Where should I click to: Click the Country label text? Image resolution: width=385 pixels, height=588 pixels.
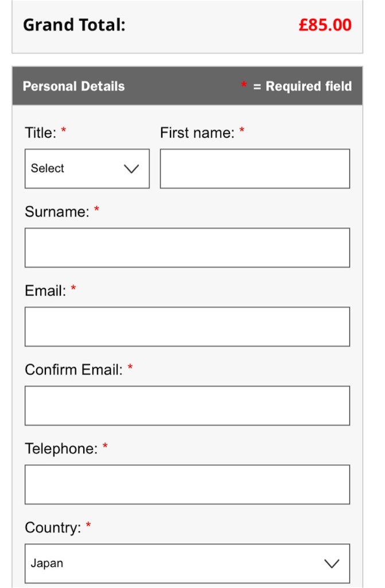pyautogui.click(x=53, y=528)
